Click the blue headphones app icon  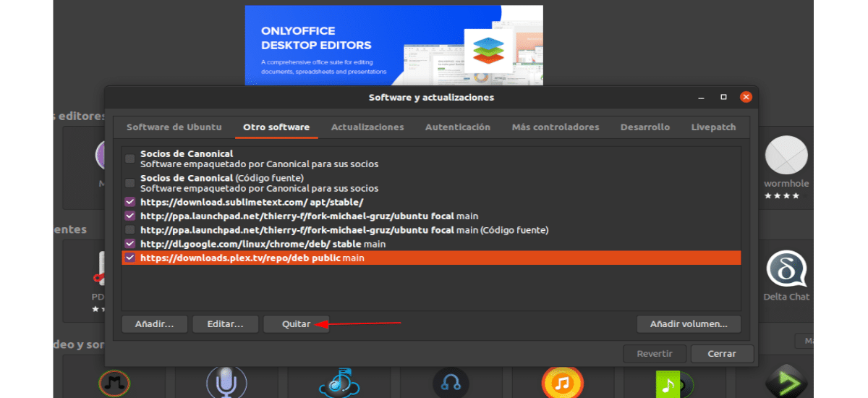[x=450, y=383]
